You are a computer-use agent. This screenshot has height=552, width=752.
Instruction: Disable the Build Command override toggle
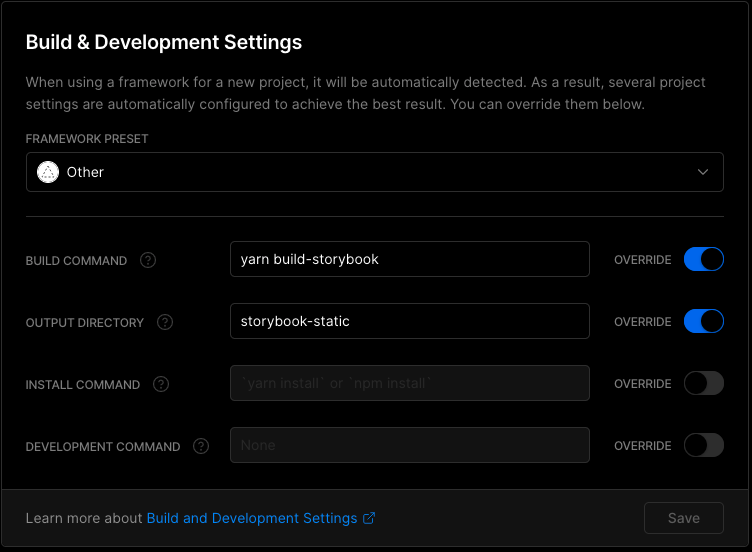[x=703, y=260]
